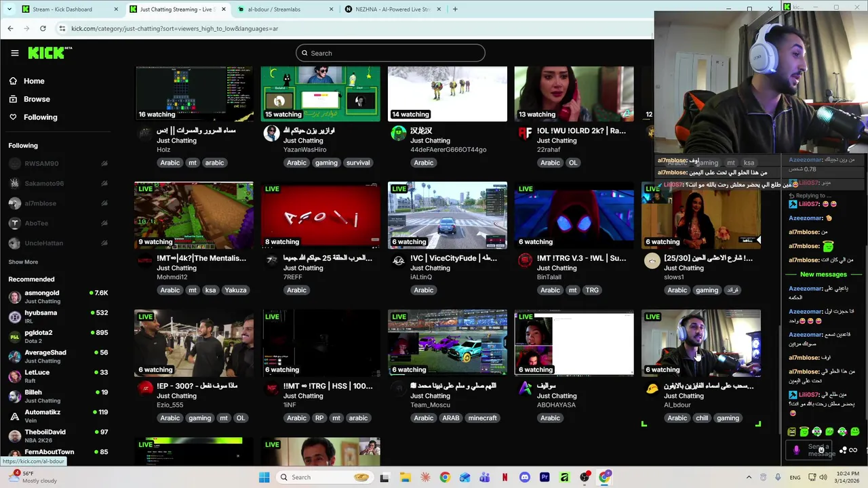Open the Kick hamburger menu

(x=14, y=53)
